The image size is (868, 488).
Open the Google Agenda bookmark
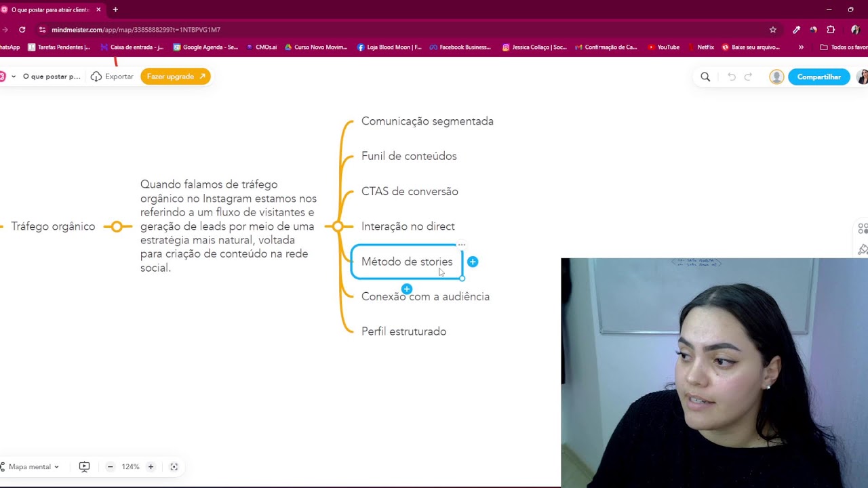tap(205, 47)
